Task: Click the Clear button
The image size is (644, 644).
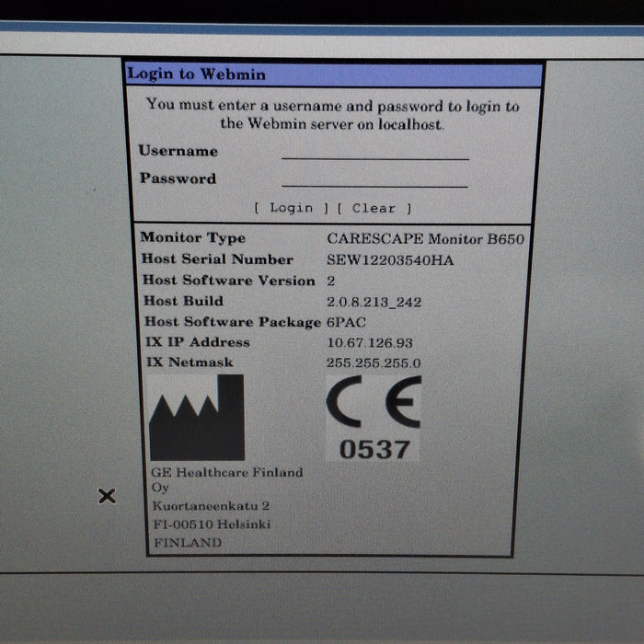Action: click(x=374, y=208)
